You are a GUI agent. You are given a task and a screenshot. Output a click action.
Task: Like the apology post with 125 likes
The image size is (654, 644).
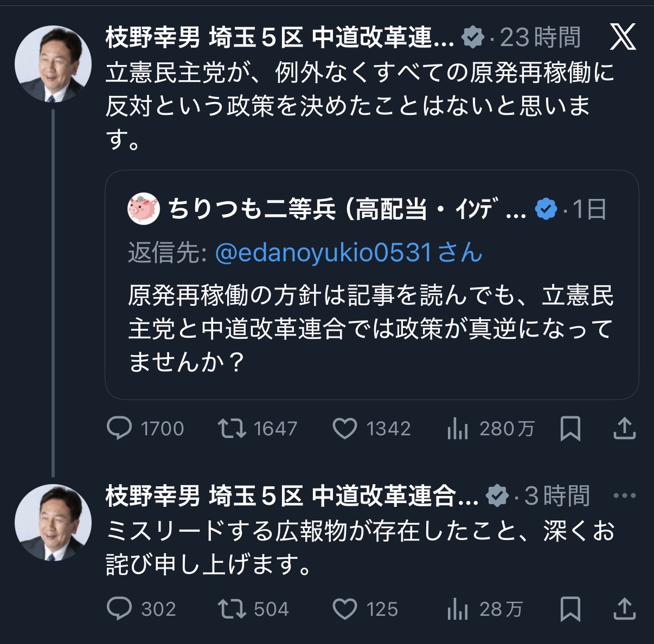coord(344,609)
